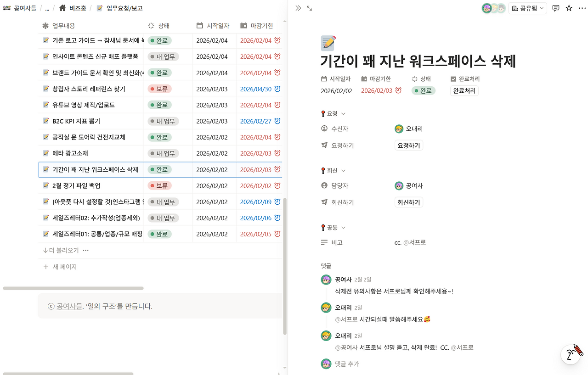Open the comments panel via speech bubble icon
The height and width of the screenshot is (375, 588).
point(556,8)
